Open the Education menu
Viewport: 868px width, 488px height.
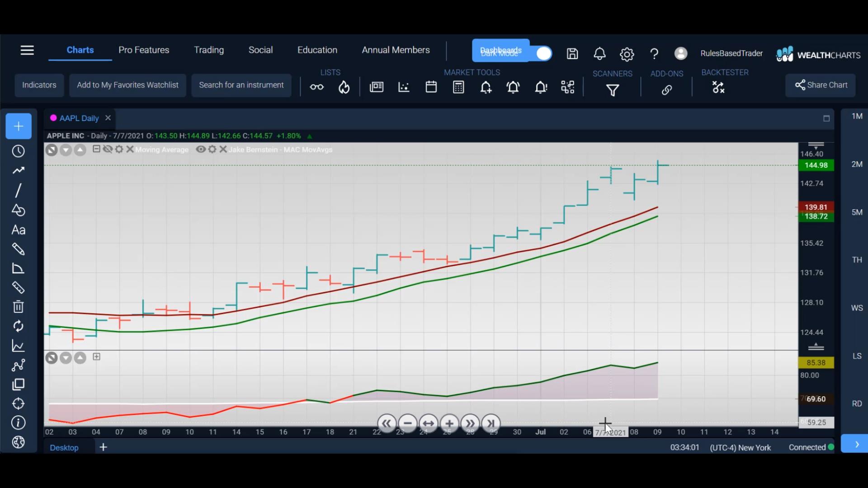[x=317, y=50]
